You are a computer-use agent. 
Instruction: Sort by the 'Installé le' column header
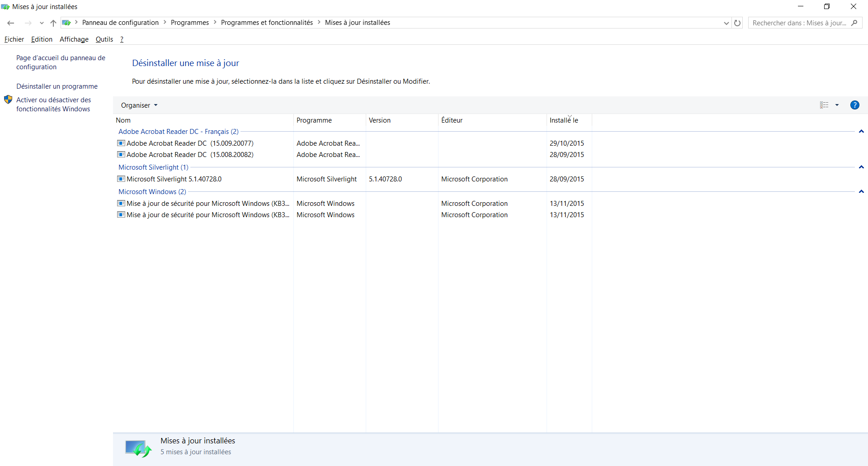(569, 120)
